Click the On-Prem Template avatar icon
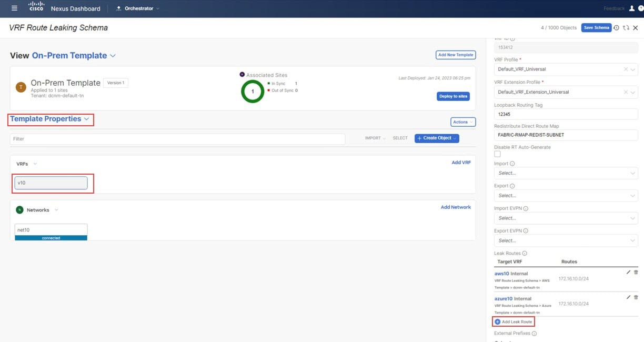644x342 pixels. (21, 87)
